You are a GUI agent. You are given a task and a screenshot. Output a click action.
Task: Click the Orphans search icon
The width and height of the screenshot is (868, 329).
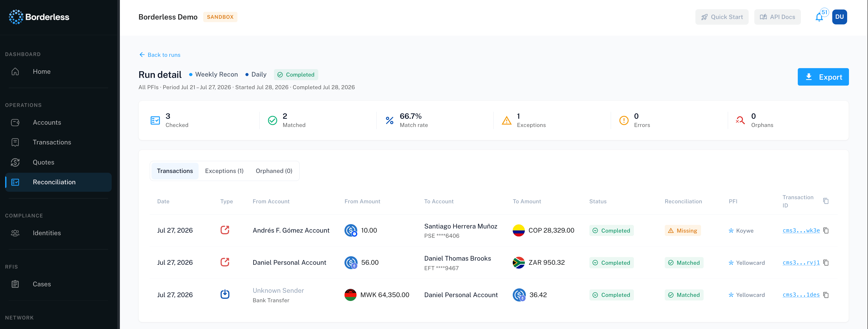[740, 120]
